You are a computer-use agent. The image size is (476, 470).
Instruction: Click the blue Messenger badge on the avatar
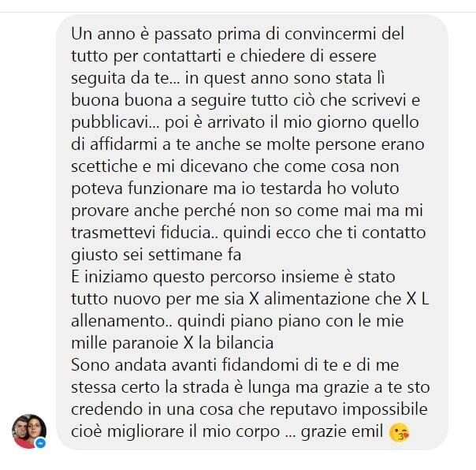pyautogui.click(x=41, y=443)
